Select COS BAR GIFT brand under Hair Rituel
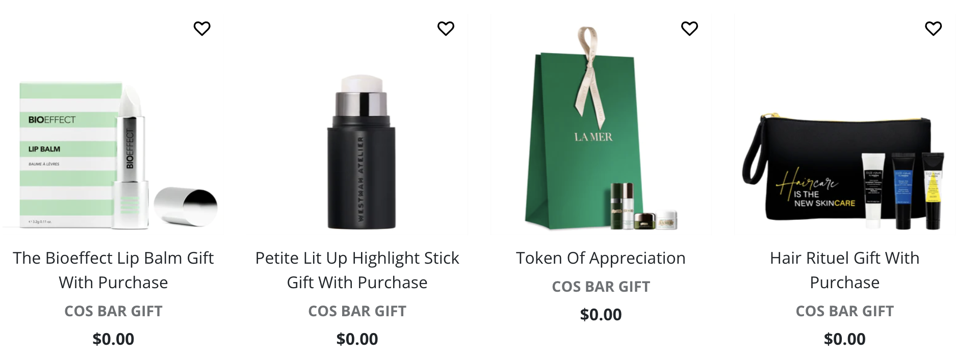 point(844,311)
